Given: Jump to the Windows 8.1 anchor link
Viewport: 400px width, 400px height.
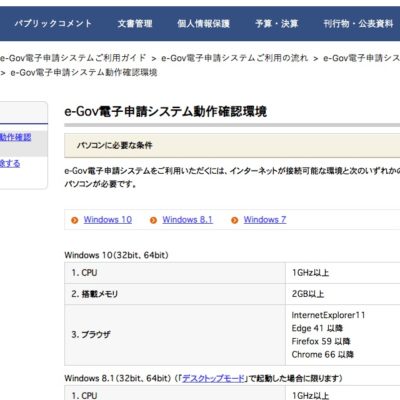Looking at the screenshot, I should pyautogui.click(x=187, y=220).
